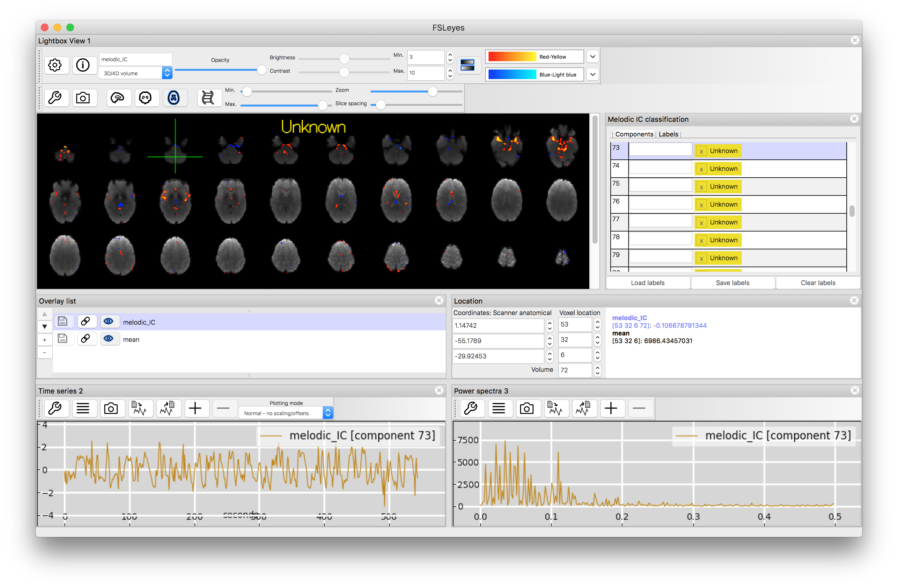898x588 pixels.
Task: Remove Unknown label from component 74
Action: [701, 169]
